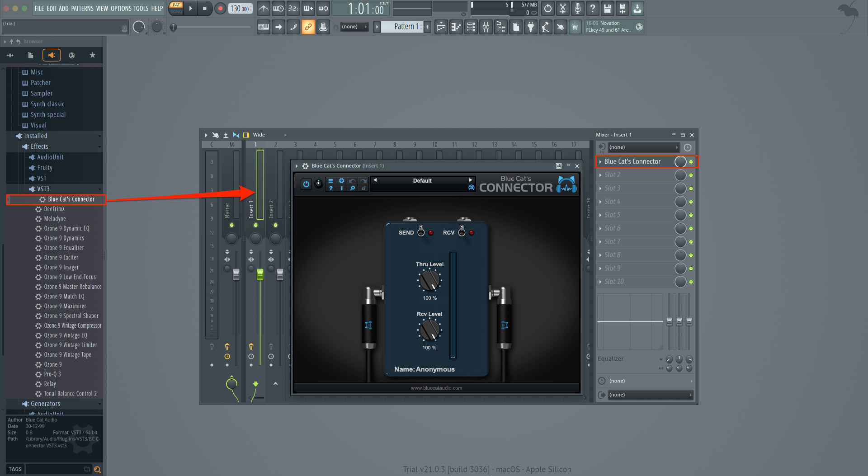This screenshot has width=868, height=476.
Task: Open the piano roll view icon
Action: pos(456,27)
